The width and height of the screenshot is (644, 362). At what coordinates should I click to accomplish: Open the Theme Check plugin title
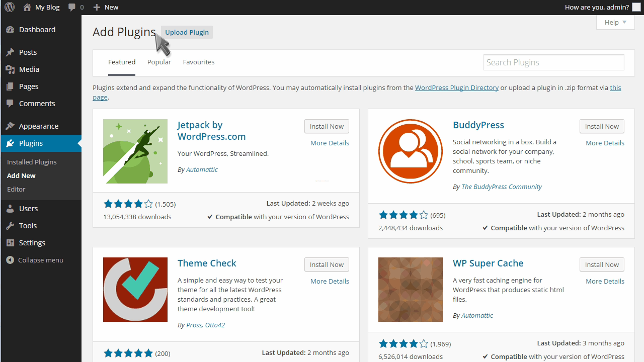coord(207,263)
